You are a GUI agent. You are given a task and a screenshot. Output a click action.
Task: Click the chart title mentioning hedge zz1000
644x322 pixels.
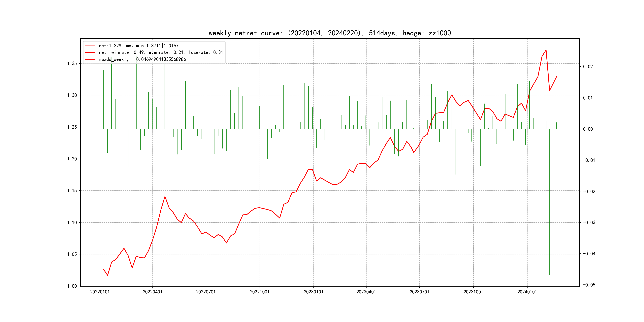(330, 33)
